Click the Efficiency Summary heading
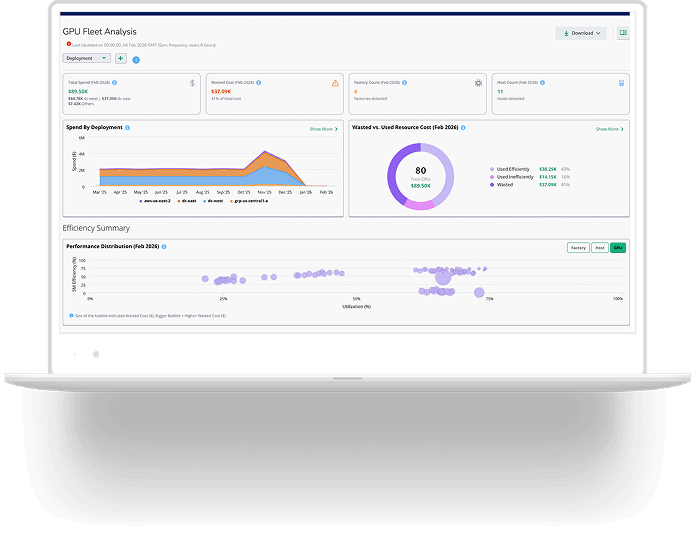The height and width of the screenshot is (534, 691). (96, 228)
